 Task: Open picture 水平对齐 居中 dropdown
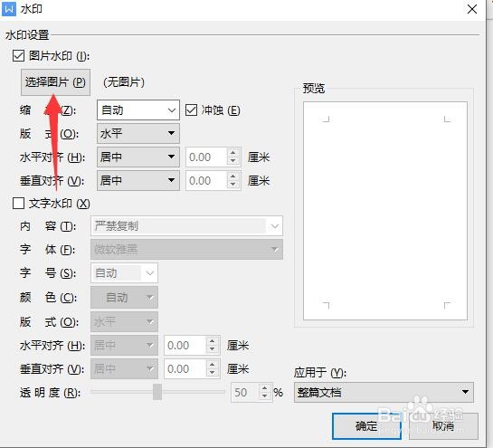(x=138, y=157)
